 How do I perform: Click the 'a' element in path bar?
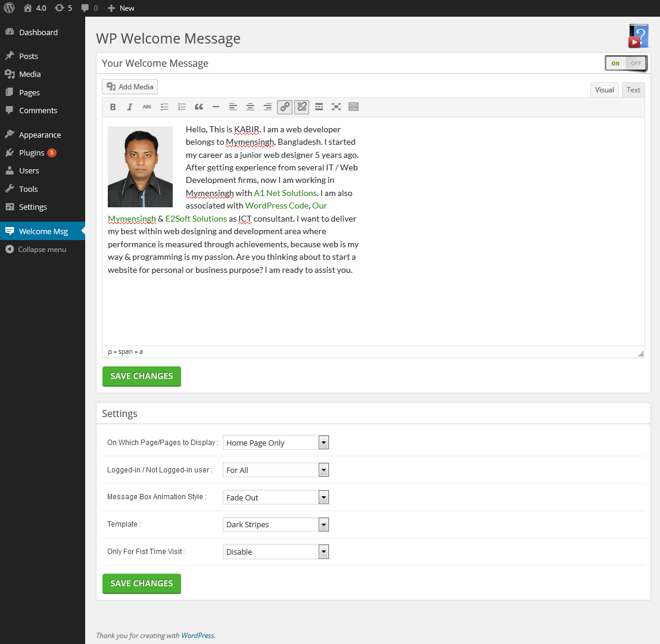click(x=141, y=352)
